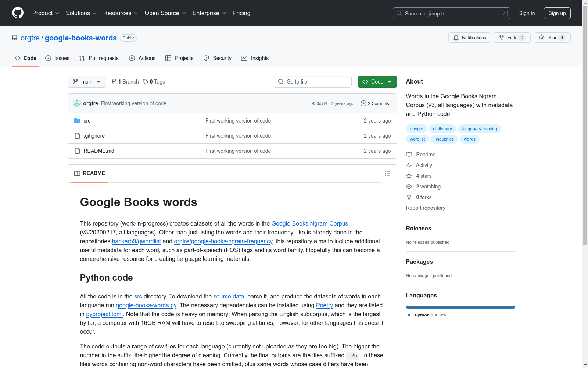Expand the Resources menu

coord(121,13)
